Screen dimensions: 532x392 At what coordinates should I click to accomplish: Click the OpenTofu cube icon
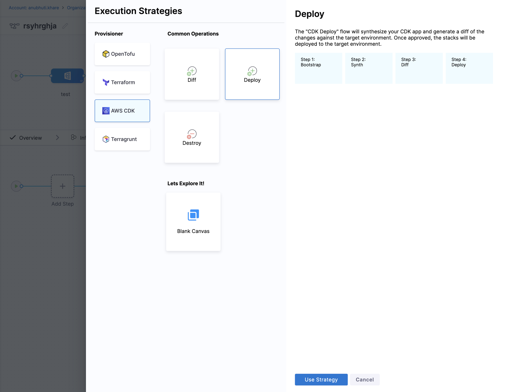click(x=106, y=54)
